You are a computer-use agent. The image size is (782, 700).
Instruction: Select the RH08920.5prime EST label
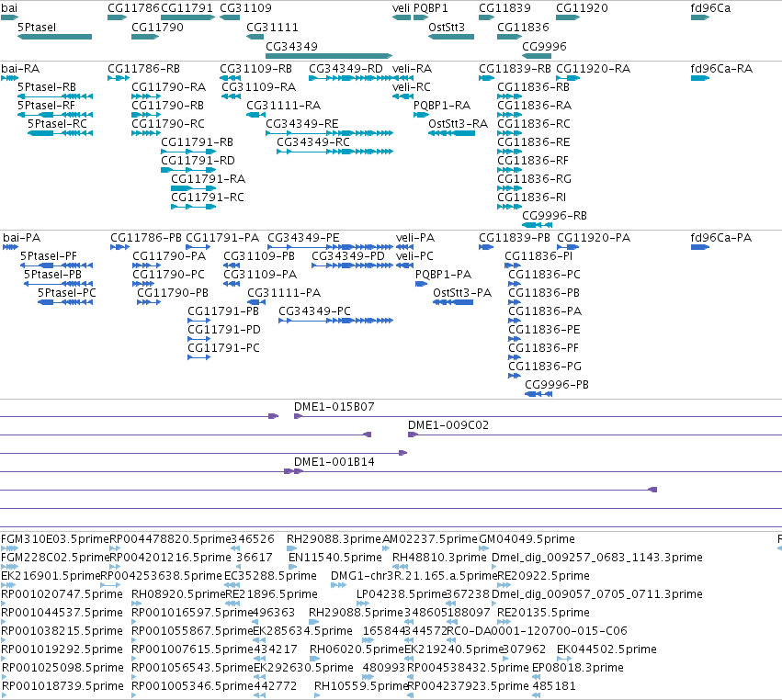pos(178,593)
